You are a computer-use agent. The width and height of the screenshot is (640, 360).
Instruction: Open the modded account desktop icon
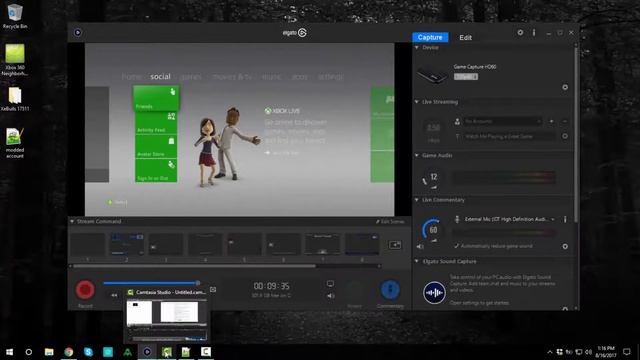pos(15,143)
